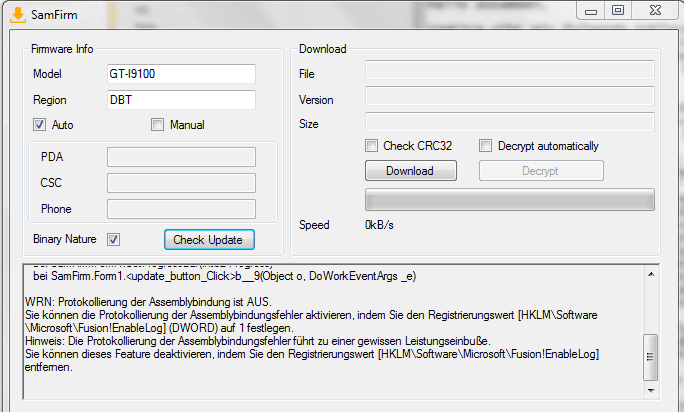Click into the Region field showing DBT

coord(181,100)
